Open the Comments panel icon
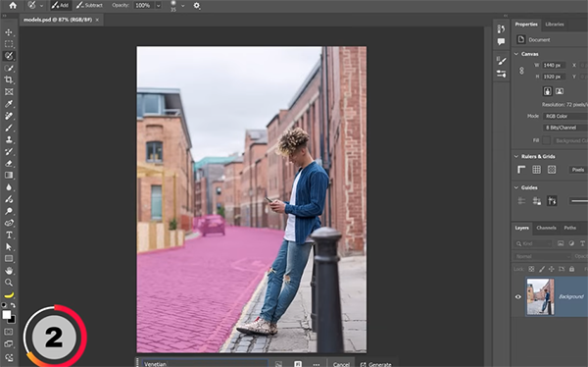 coord(501,41)
